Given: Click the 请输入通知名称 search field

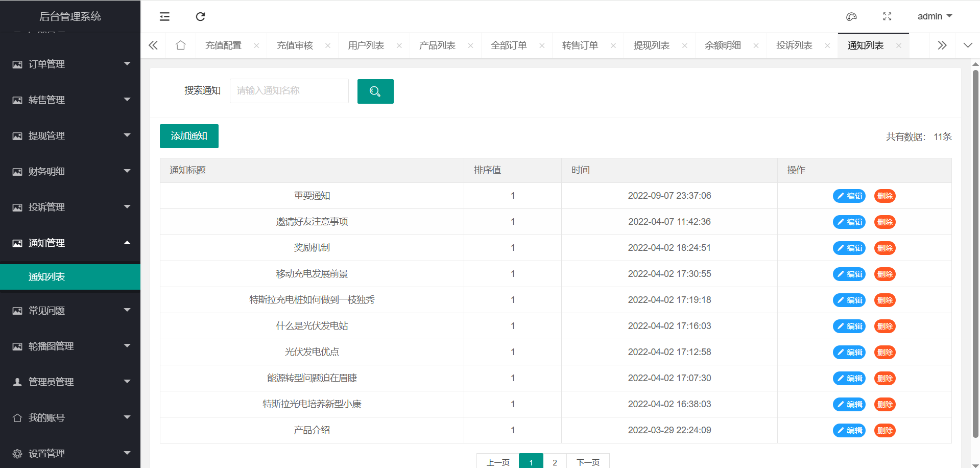Looking at the screenshot, I should point(289,91).
